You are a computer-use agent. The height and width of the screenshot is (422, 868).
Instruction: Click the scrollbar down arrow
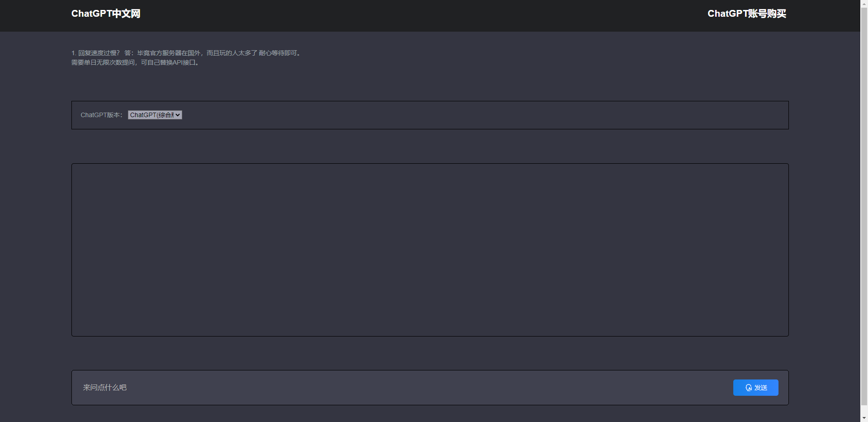(864, 418)
